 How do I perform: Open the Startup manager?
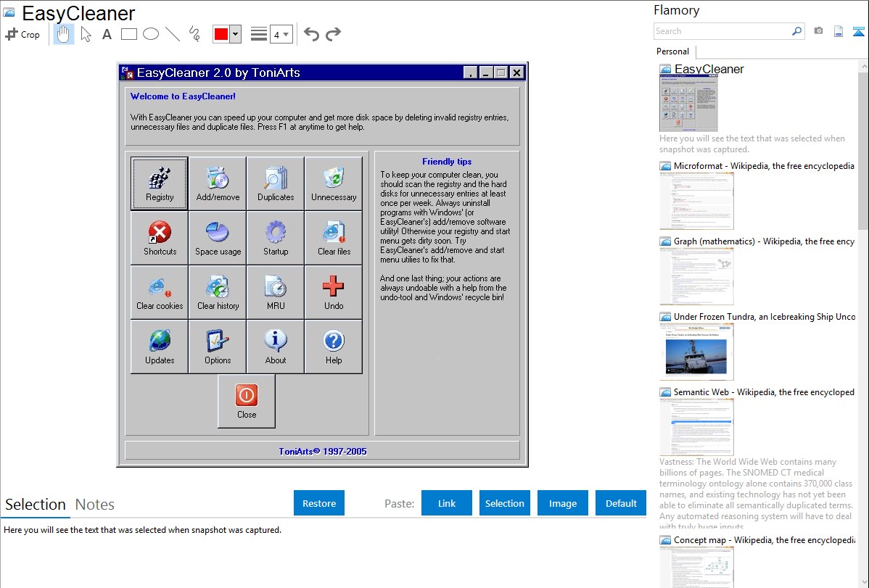[276, 238]
